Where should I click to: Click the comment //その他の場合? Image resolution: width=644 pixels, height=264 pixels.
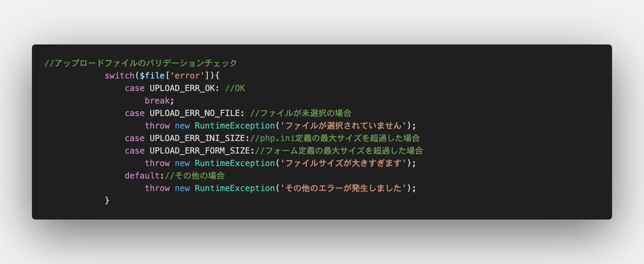click(x=195, y=176)
